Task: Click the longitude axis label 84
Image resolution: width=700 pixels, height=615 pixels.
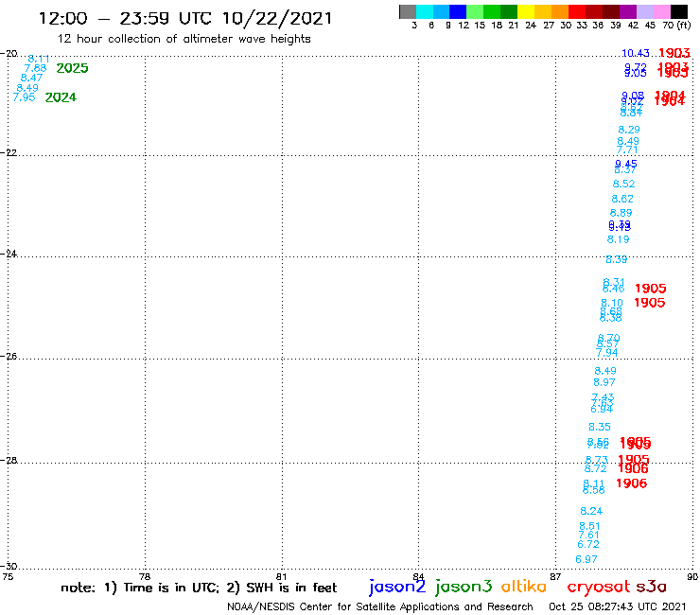Action: click(418, 576)
